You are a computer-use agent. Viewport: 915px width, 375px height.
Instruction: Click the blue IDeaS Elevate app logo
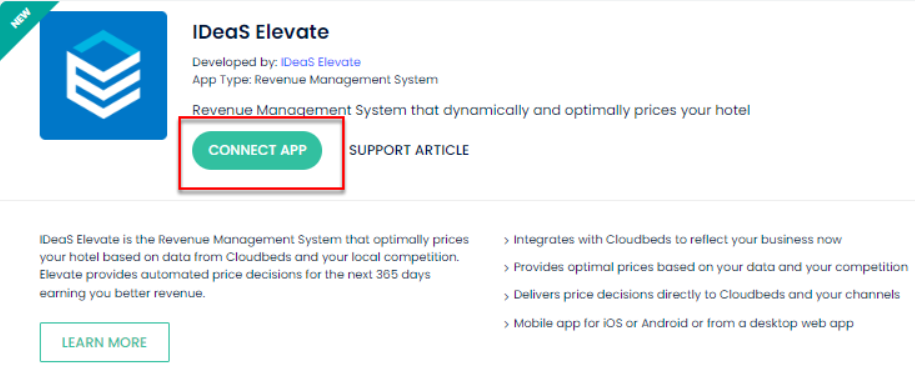(103, 76)
